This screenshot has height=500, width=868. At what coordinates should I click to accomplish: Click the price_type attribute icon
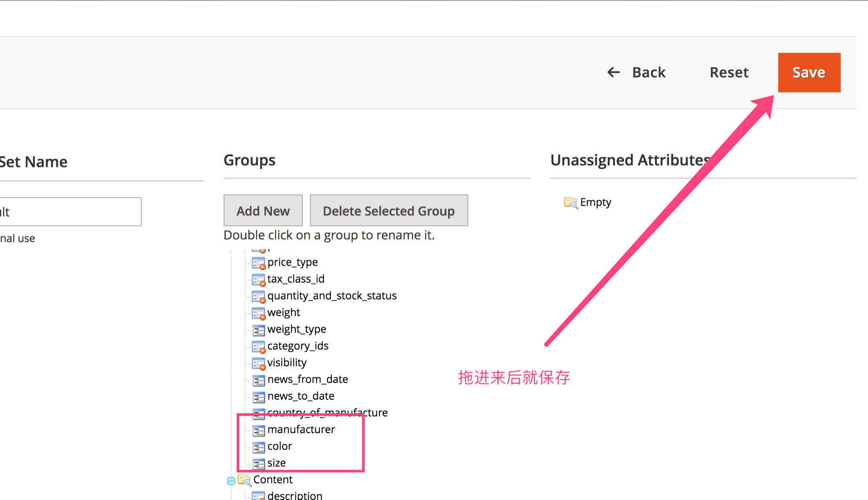pos(258,263)
